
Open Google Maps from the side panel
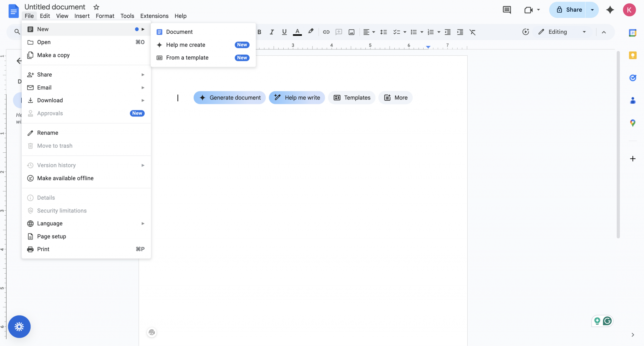633,123
